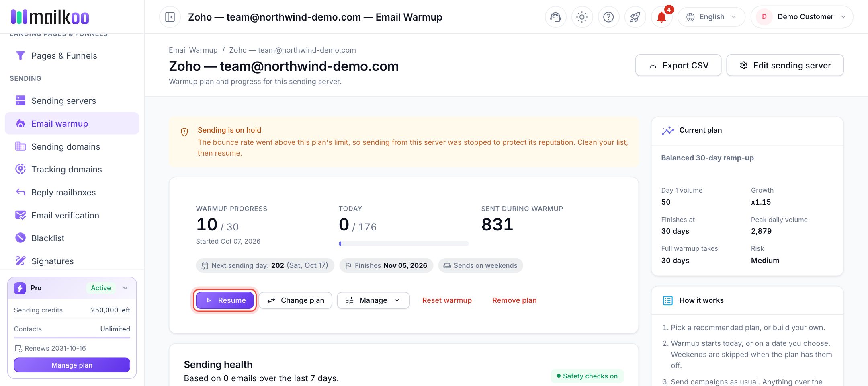868x386 pixels.
Task: Open notifications bell with 4 badge
Action: point(661,17)
